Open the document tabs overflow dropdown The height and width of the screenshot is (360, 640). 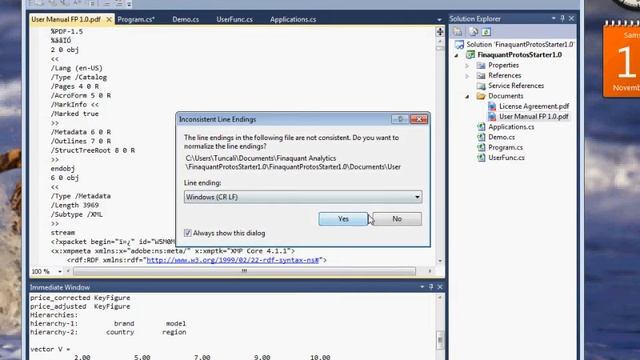click(x=439, y=20)
